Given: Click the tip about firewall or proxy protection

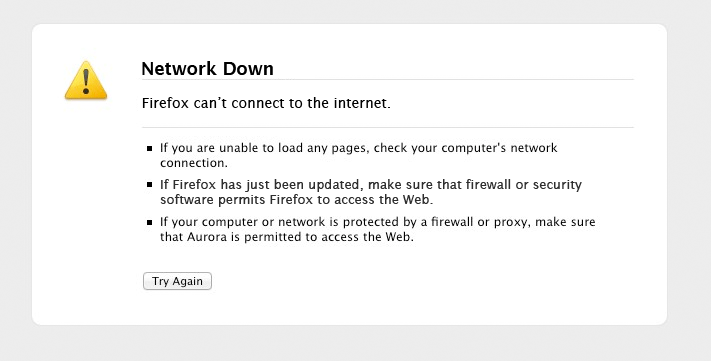Looking at the screenshot, I should [377, 229].
